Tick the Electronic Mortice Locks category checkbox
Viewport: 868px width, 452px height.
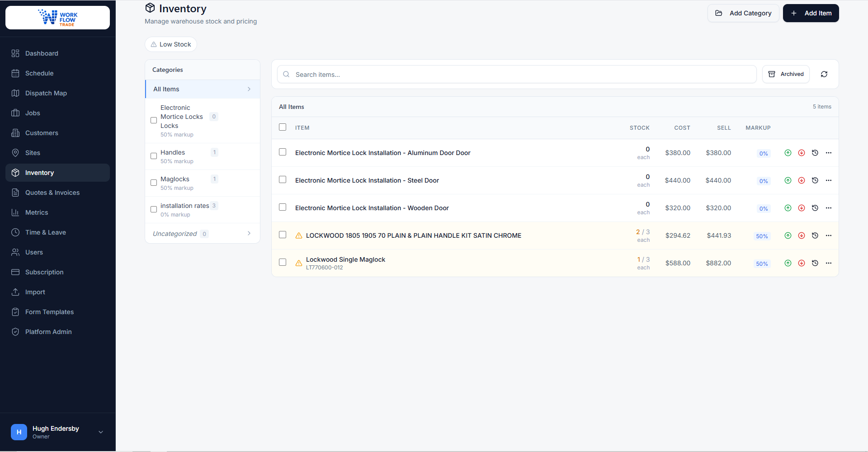click(154, 120)
